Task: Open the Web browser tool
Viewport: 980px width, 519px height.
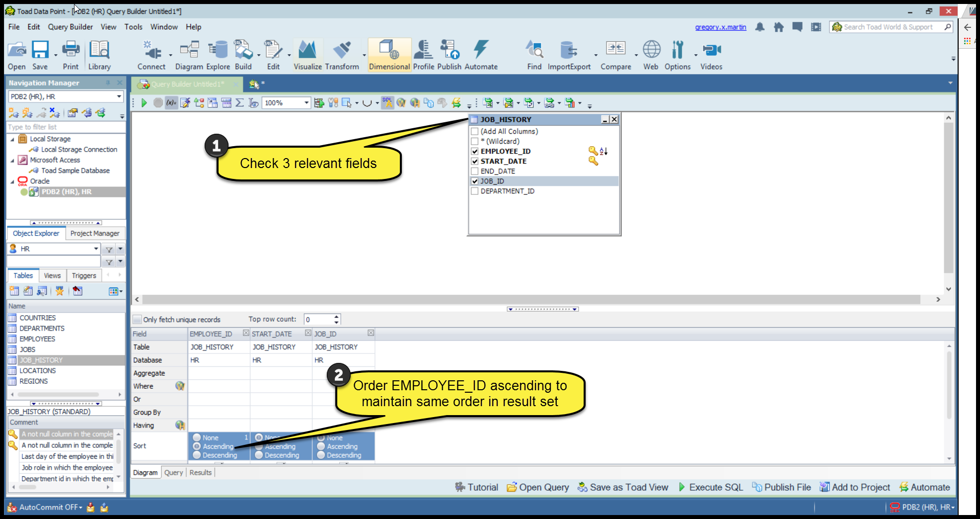Action: (651, 55)
